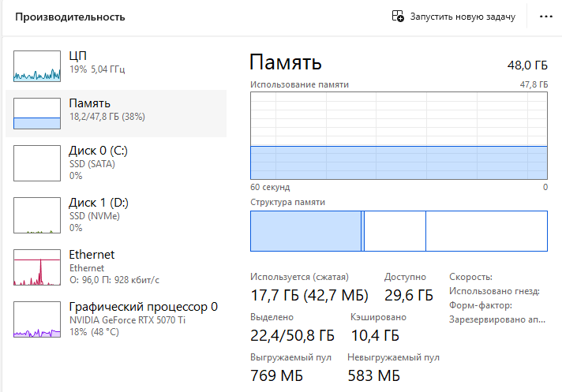This screenshot has width=562, height=392.
Task: Click the 'Кэшировано' value 10,4 ГБ
Action: point(374,335)
